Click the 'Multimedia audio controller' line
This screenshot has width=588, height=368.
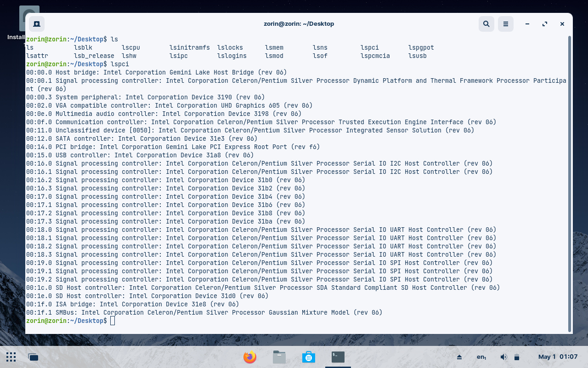tap(164, 114)
